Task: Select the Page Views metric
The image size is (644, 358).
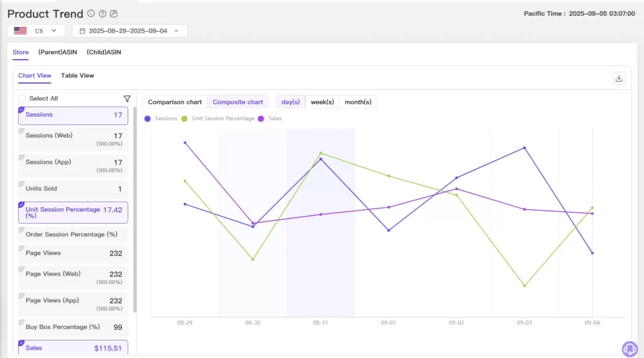Action: [x=73, y=254]
